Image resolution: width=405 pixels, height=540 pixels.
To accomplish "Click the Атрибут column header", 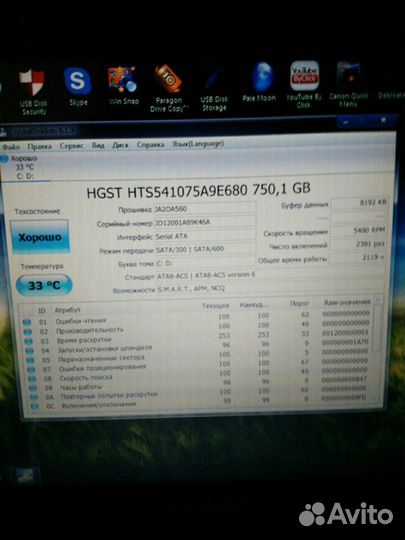I will (x=68, y=310).
